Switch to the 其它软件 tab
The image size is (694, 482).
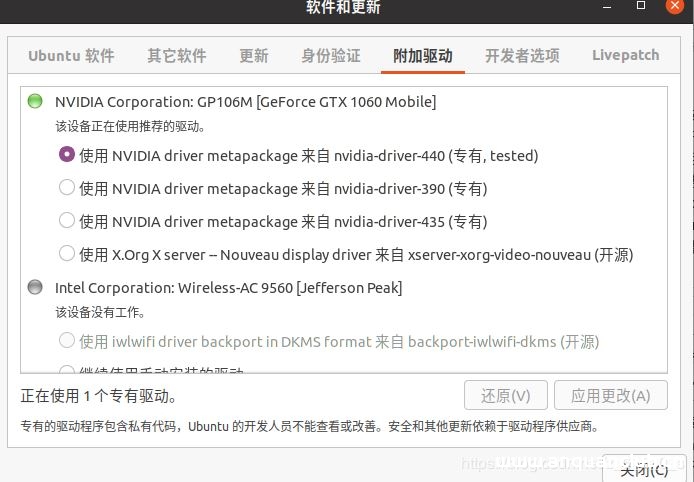(x=176, y=56)
